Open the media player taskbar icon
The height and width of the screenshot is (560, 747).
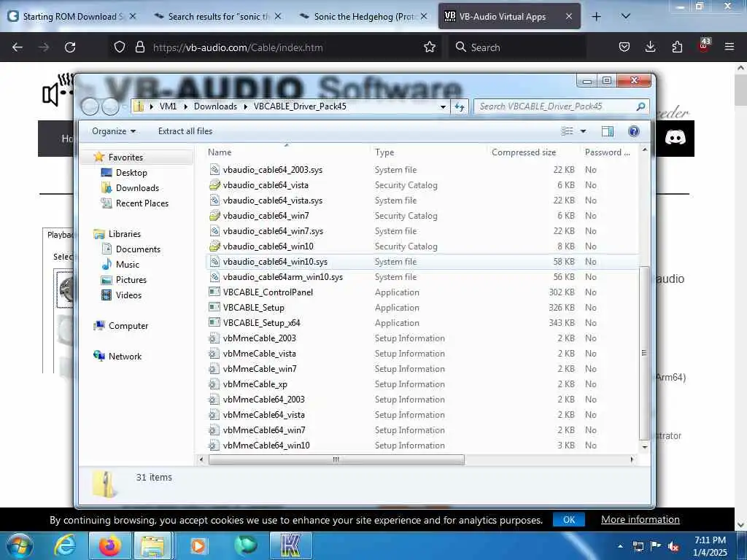198,546
